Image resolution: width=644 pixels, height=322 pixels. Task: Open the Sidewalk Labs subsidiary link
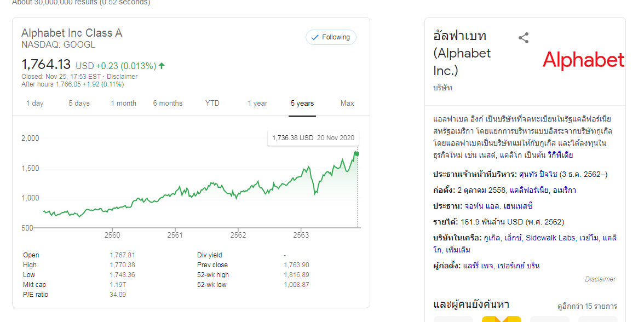(550, 238)
